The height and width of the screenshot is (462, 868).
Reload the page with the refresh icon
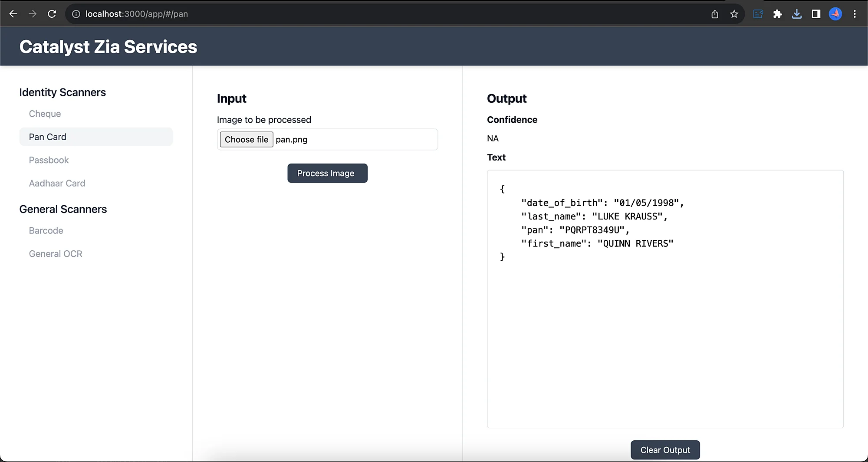(52, 14)
